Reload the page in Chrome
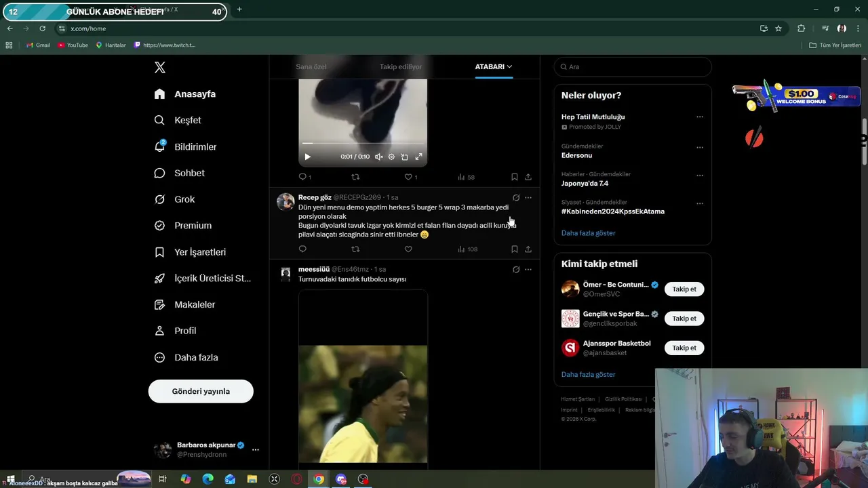The width and height of the screenshot is (868, 488). 42,28
